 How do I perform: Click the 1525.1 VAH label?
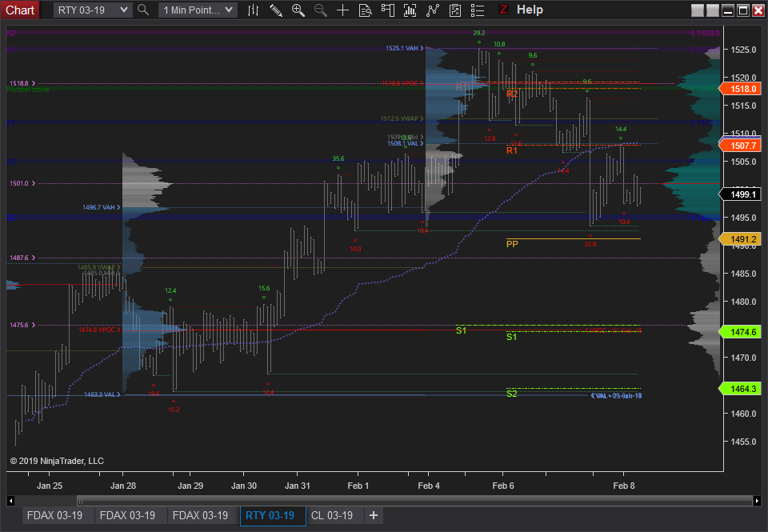(405, 48)
